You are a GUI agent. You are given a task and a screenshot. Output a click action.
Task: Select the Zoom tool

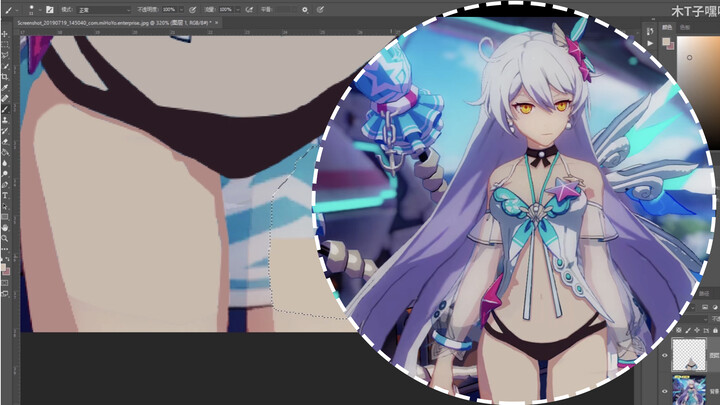coord(5,238)
